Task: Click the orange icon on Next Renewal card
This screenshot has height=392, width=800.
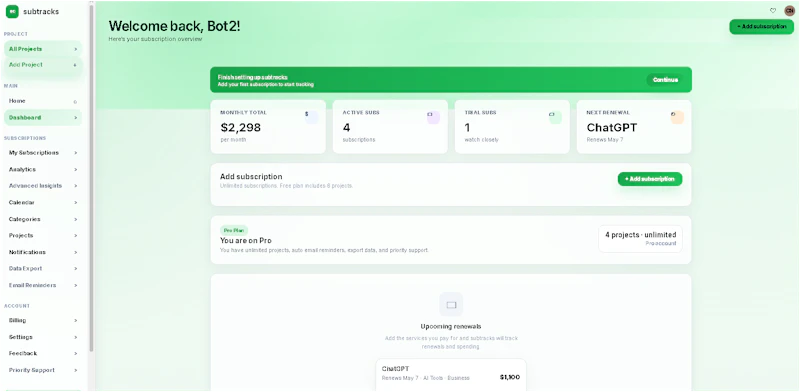Action: coord(677,117)
